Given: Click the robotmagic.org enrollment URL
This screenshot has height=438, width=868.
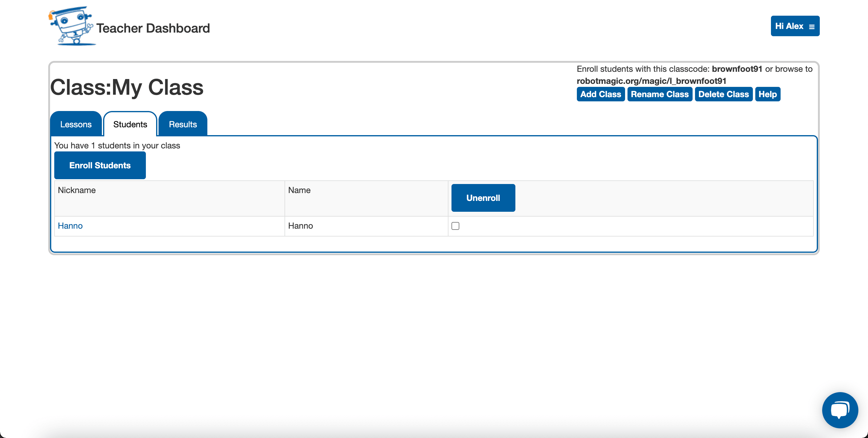Looking at the screenshot, I should (x=651, y=81).
